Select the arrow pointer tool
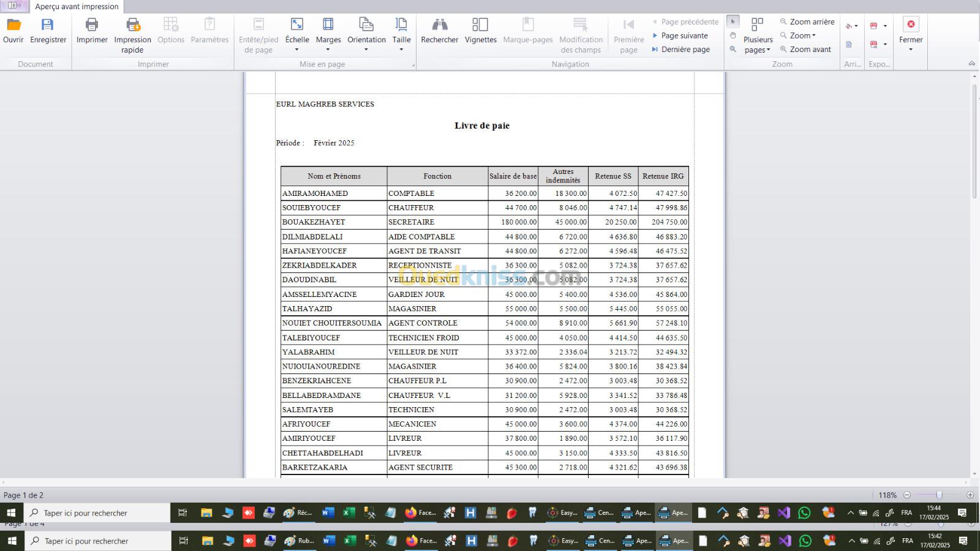Viewport: 980px width, 551px height. tap(733, 21)
